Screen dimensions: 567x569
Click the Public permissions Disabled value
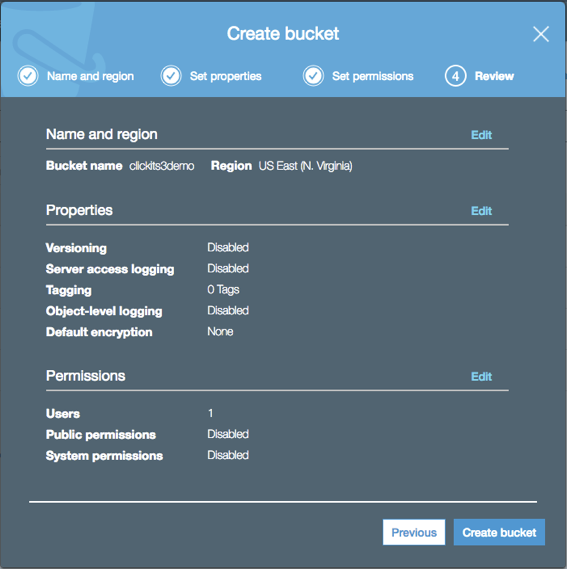click(228, 434)
